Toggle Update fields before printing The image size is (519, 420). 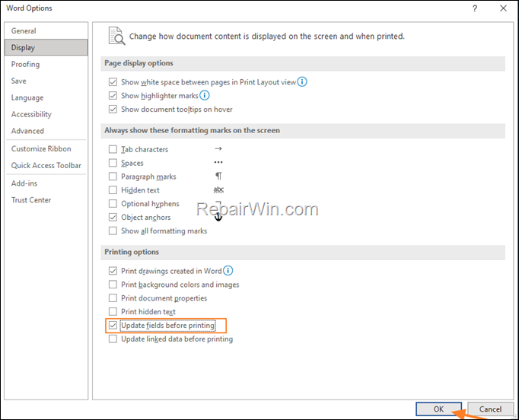113,326
